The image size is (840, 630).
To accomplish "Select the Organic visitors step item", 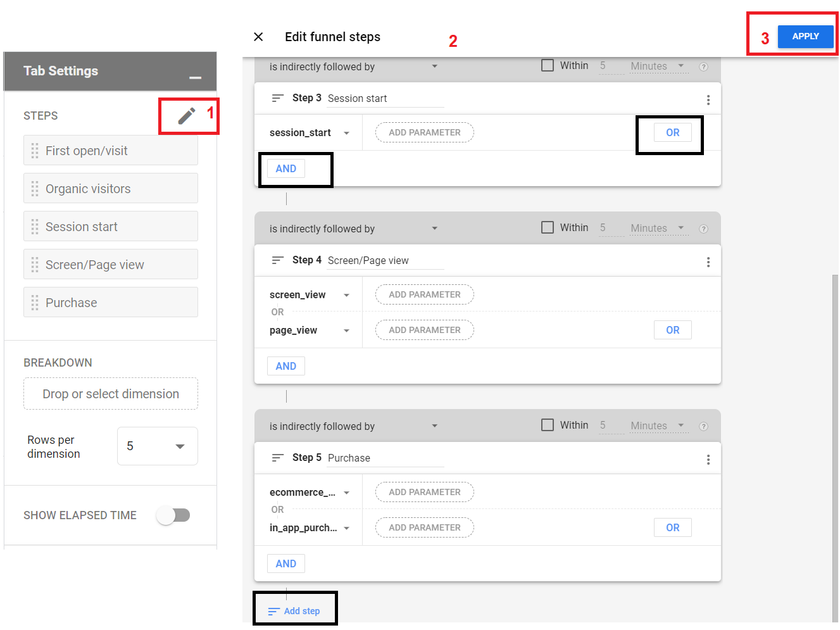I will 111,189.
